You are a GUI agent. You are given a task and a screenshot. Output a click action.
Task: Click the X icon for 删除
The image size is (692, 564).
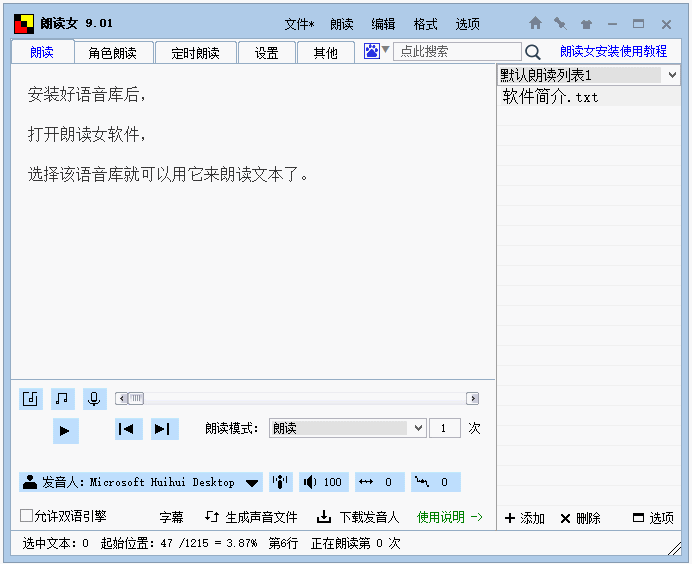click(x=565, y=519)
